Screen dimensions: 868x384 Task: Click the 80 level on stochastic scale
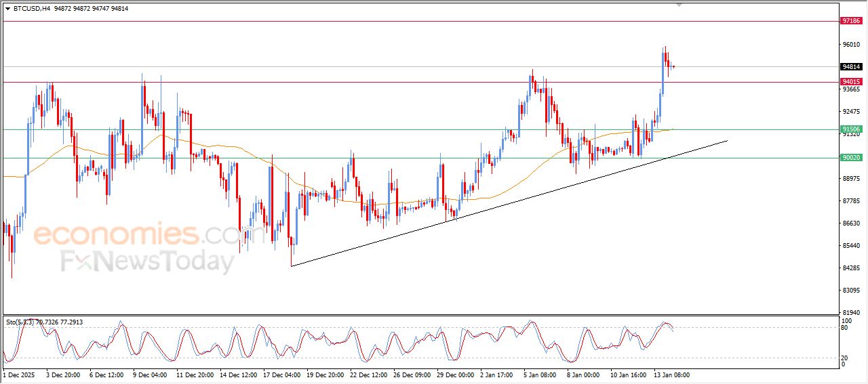point(845,328)
